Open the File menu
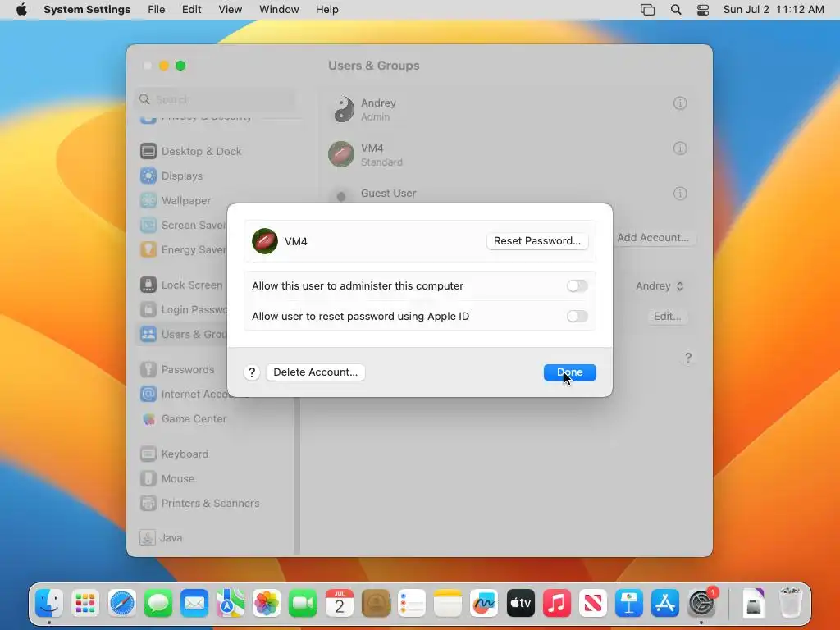The height and width of the screenshot is (630, 840). tap(157, 10)
